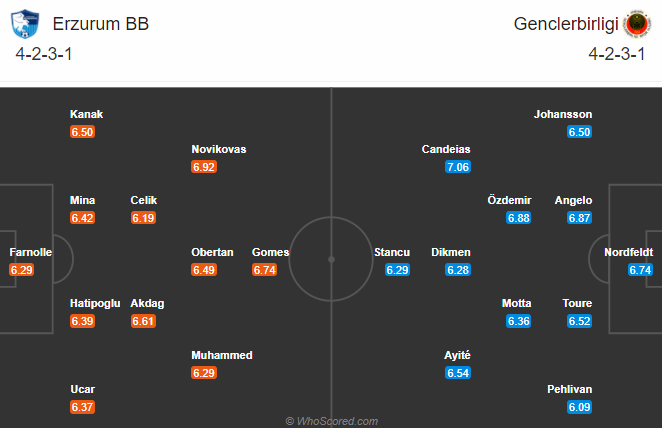This screenshot has width=662, height=429.
Task: Click goalkeeper Farnolle's name
Action: (x=31, y=252)
